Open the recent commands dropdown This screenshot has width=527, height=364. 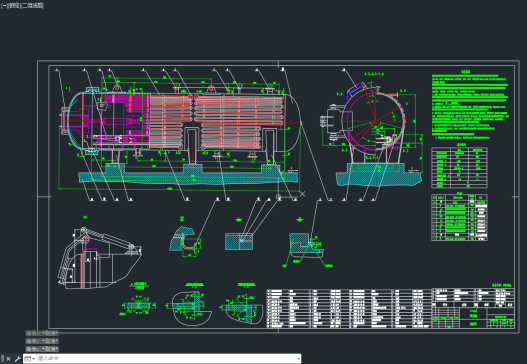tap(30, 359)
